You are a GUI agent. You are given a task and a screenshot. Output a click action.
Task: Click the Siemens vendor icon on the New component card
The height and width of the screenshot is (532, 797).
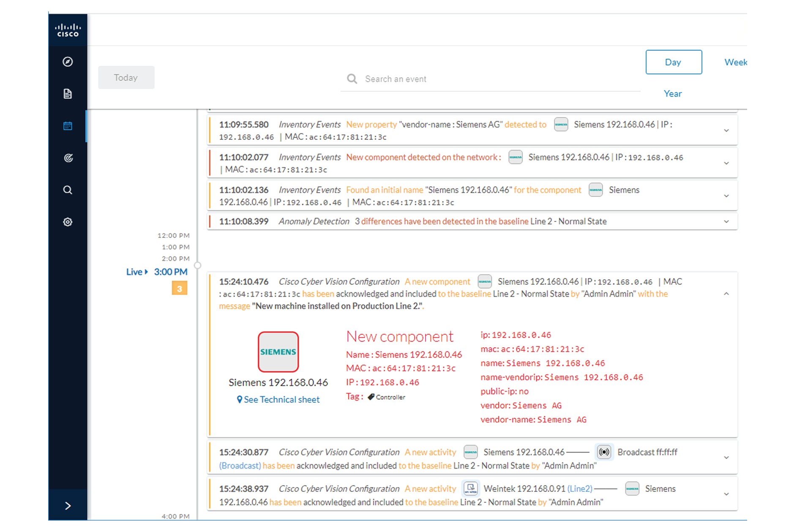point(278,351)
